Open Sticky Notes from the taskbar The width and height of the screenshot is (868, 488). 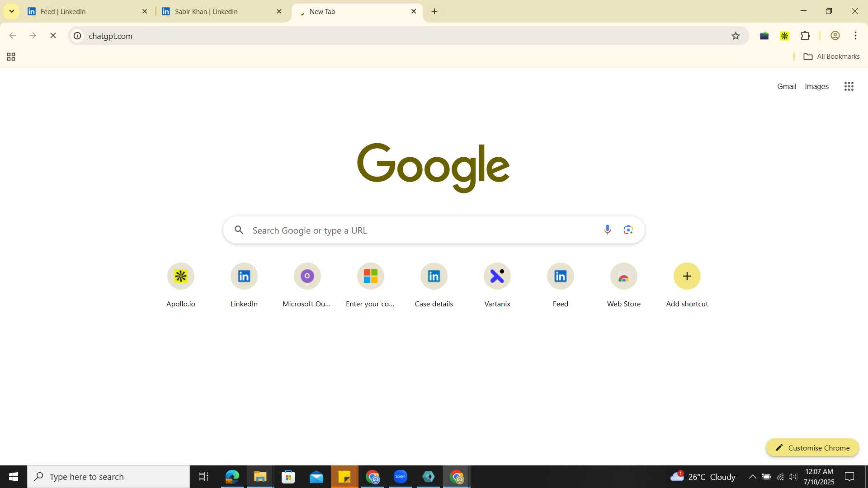pos(344,477)
